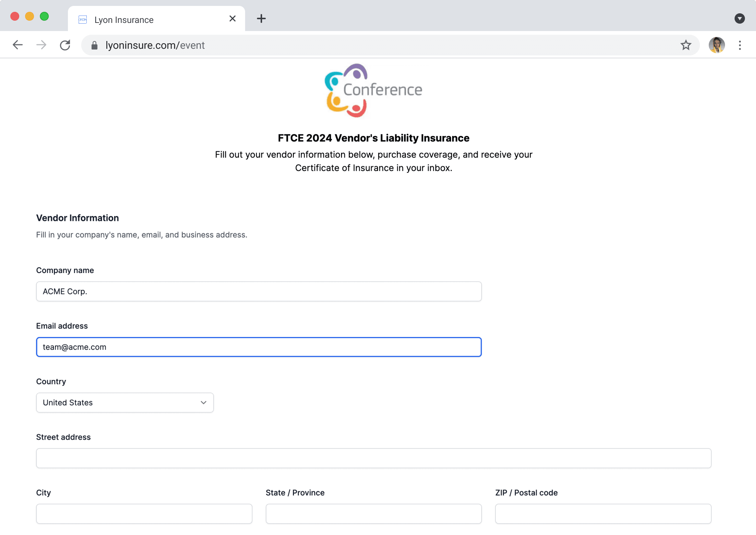Click the Company name field
Viewport: 756px width, 535px height.
(x=259, y=291)
